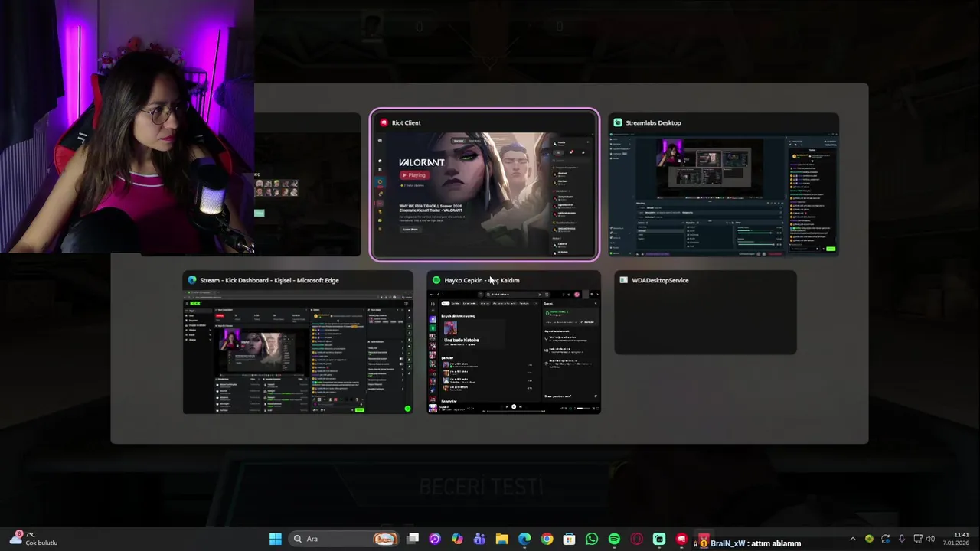The image size is (980, 551).
Task: Select the Hayko Cepkin Spotify window thumbnail
Action: (514, 343)
